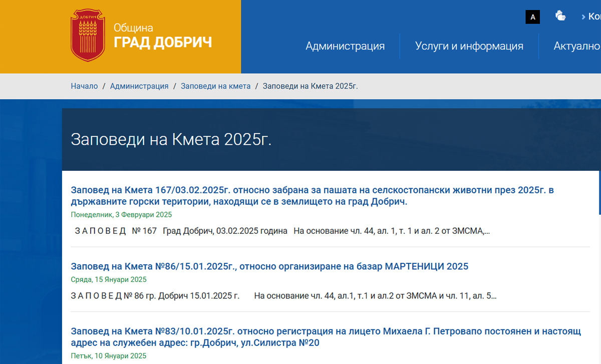Open the Администрация menu
Image resolution: width=601 pixels, height=364 pixels.
point(345,46)
